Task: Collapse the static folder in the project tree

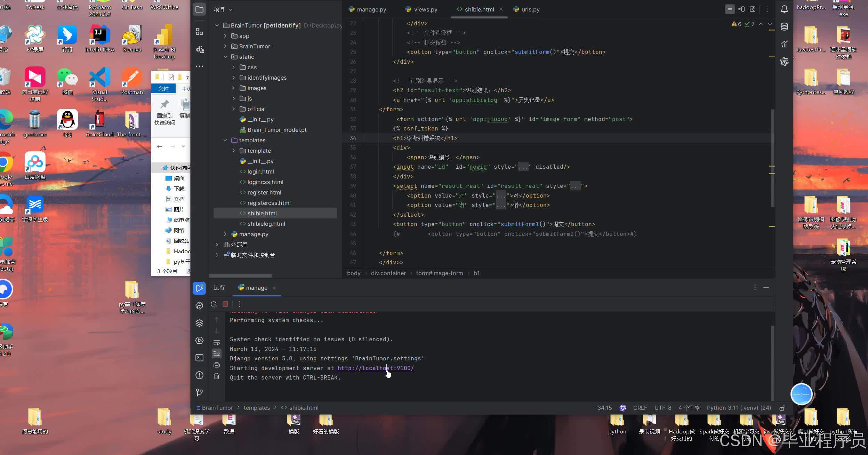Action: point(225,57)
